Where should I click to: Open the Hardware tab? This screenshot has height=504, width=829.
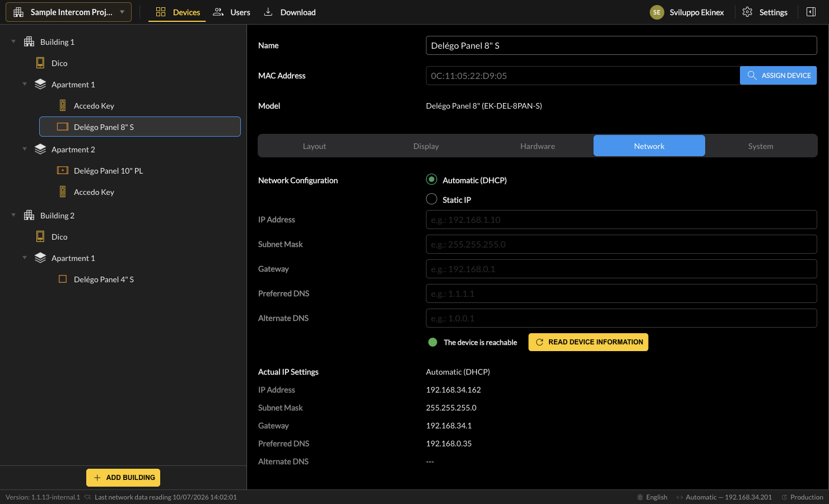pos(538,146)
